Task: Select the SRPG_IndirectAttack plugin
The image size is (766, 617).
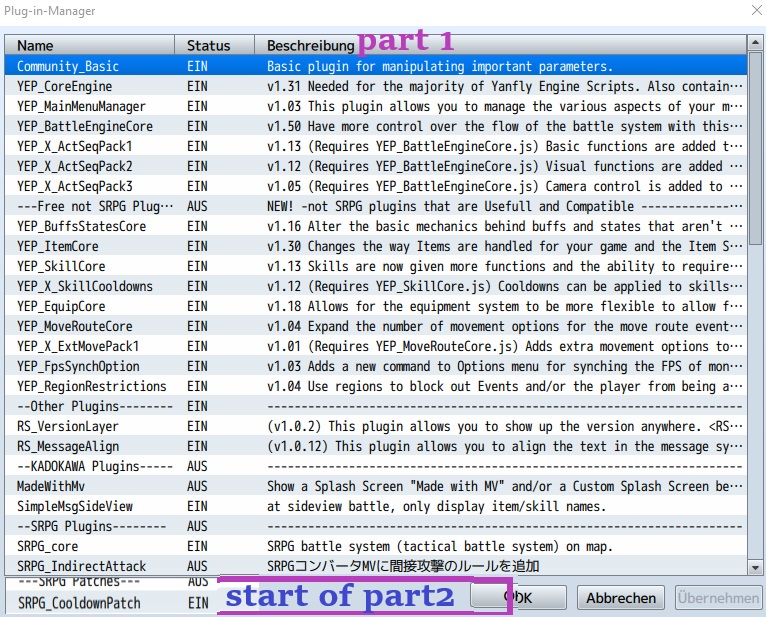Action: click(x=376, y=566)
